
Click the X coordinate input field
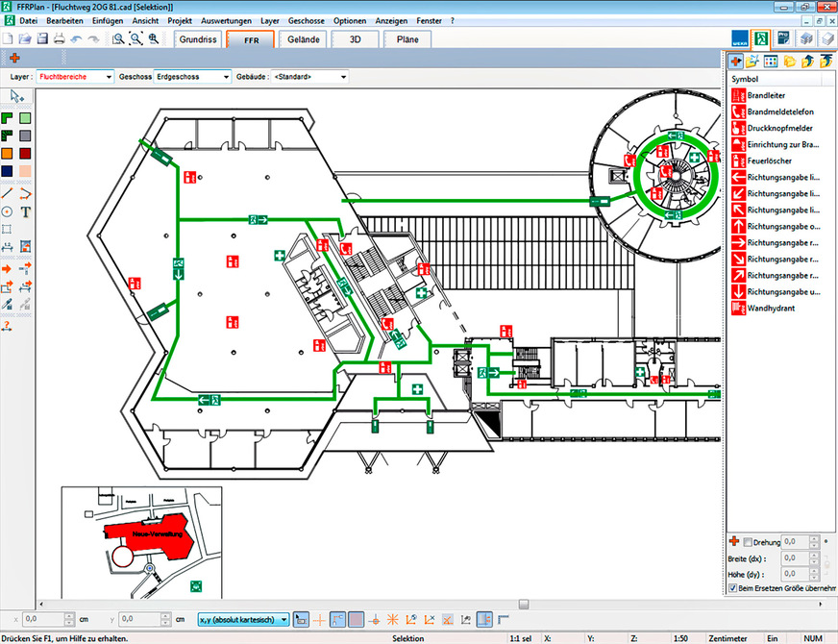tap(48, 619)
